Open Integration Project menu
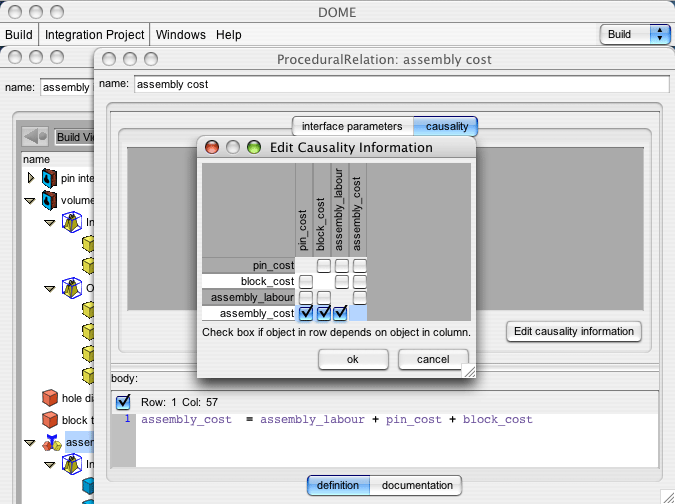This screenshot has width=675, height=504. [94, 34]
